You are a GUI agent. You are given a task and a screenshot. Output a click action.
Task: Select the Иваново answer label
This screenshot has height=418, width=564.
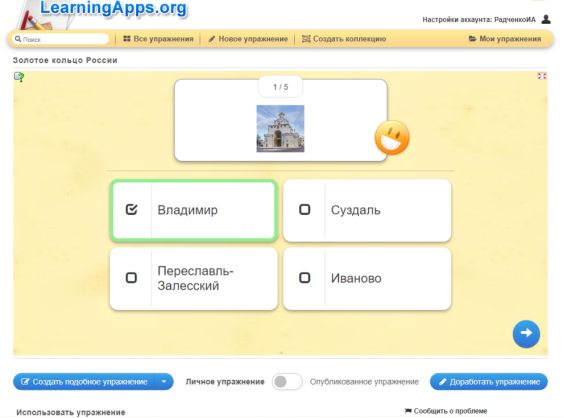click(x=356, y=278)
